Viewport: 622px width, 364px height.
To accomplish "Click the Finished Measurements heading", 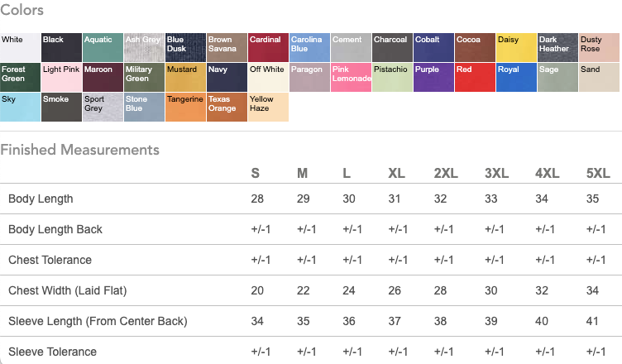I will click(x=79, y=150).
